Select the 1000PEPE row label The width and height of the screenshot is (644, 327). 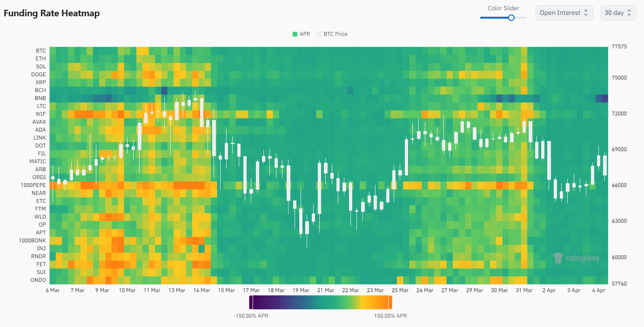click(33, 185)
